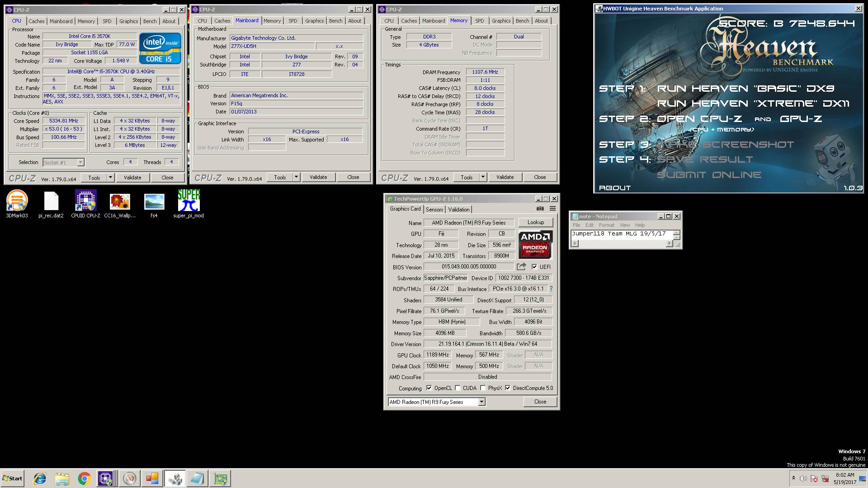Switch to the Sensors tab in GPU-Z
The width and height of the screenshot is (868, 488).
click(x=434, y=209)
